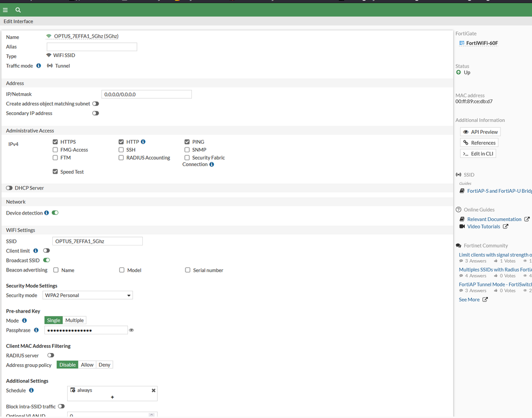The height and width of the screenshot is (418, 532).
Task: Click the Online Guides help icon
Action: tap(458, 209)
